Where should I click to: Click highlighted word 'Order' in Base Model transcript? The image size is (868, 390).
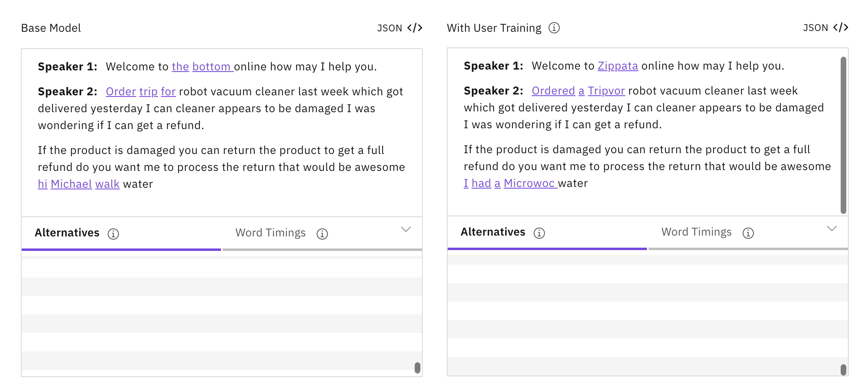tap(121, 92)
